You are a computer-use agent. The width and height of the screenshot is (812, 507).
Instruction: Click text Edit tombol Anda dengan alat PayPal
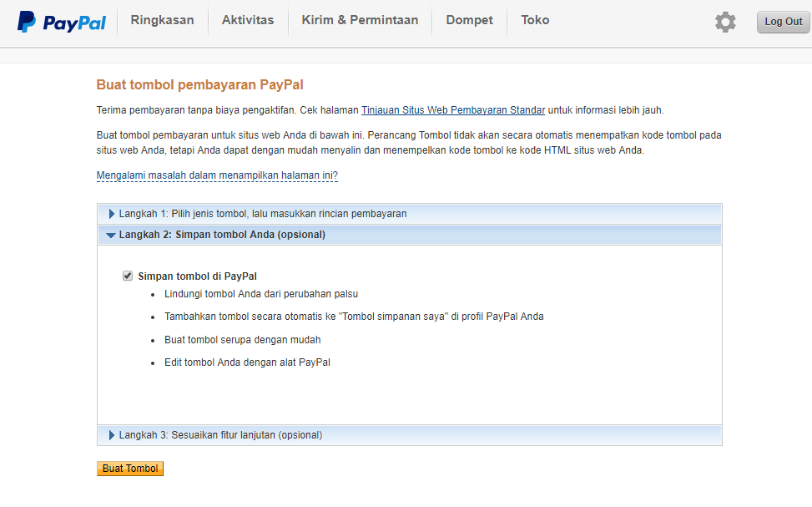click(x=247, y=363)
